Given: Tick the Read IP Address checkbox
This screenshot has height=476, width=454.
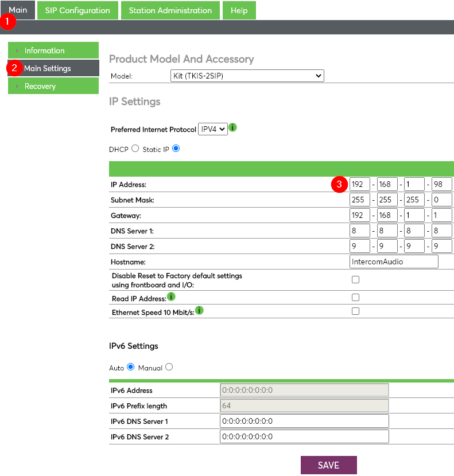Looking at the screenshot, I should click(355, 298).
